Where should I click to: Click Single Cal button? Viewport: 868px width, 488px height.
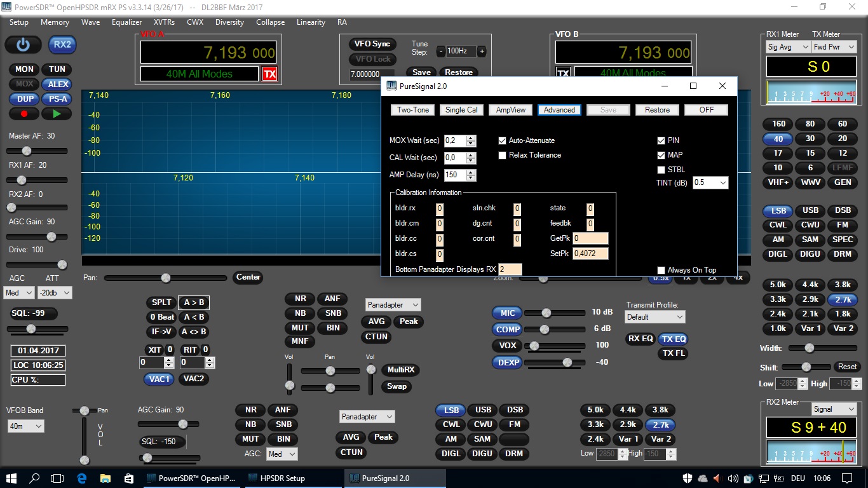pos(461,110)
